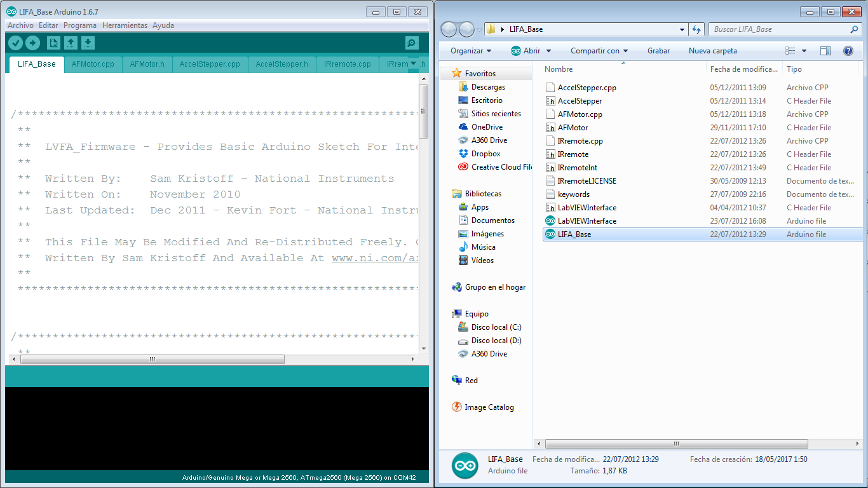The height and width of the screenshot is (488, 868).
Task: Select Bibliotecas in the navigation pane
Action: 483,194
